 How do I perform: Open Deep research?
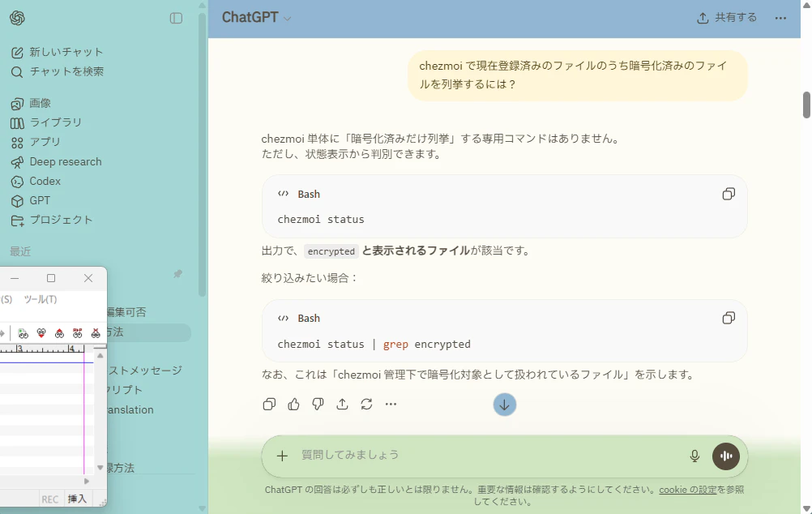click(x=56, y=161)
